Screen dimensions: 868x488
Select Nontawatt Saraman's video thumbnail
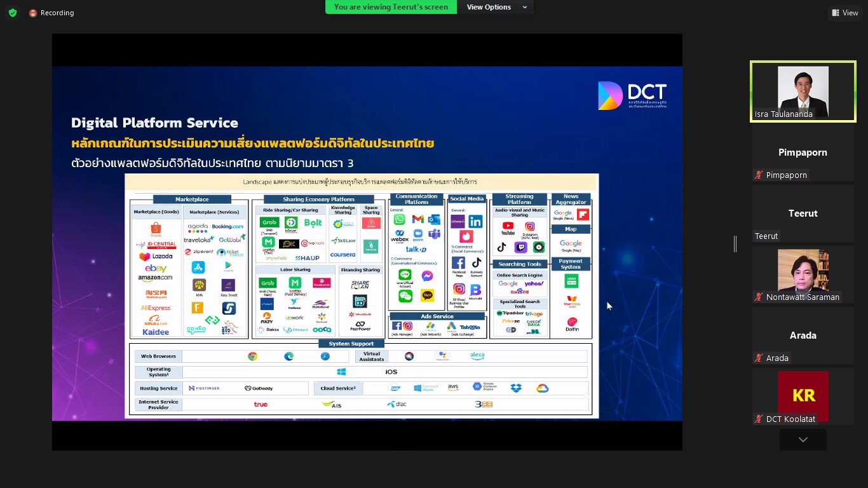click(x=803, y=274)
